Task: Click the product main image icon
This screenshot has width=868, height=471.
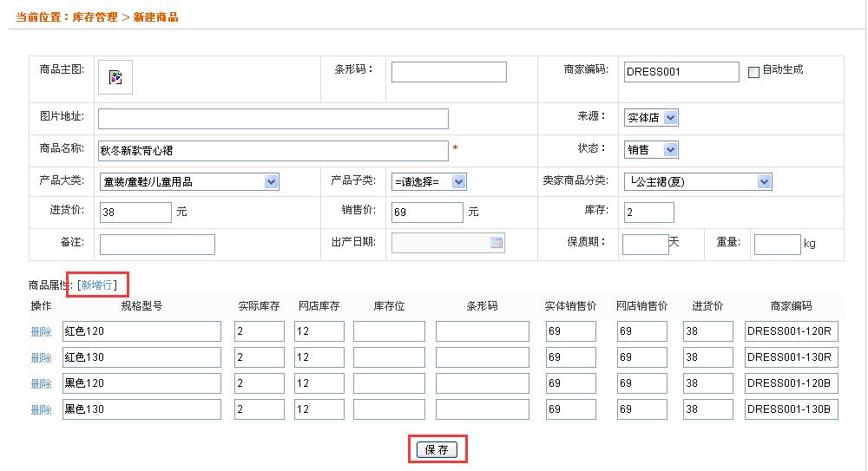Action: click(115, 77)
